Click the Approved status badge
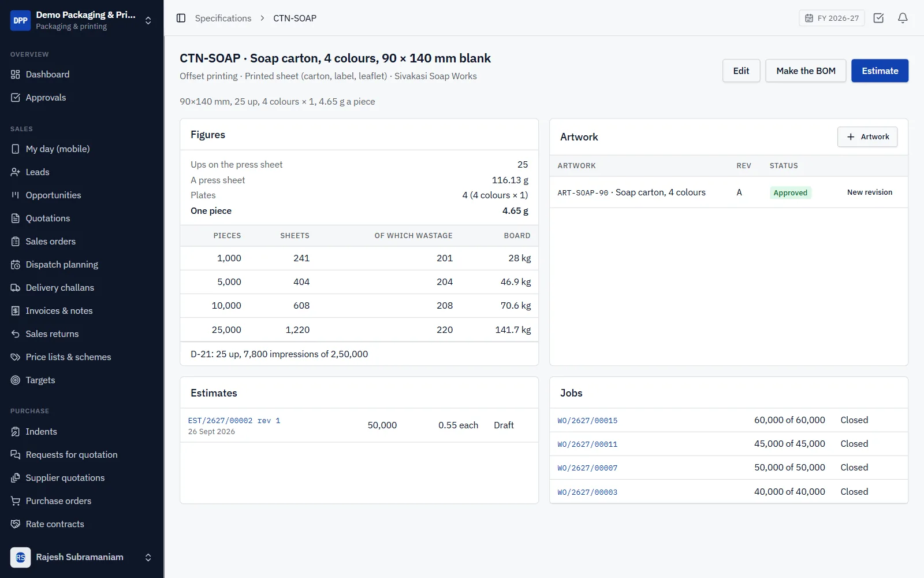 (790, 192)
